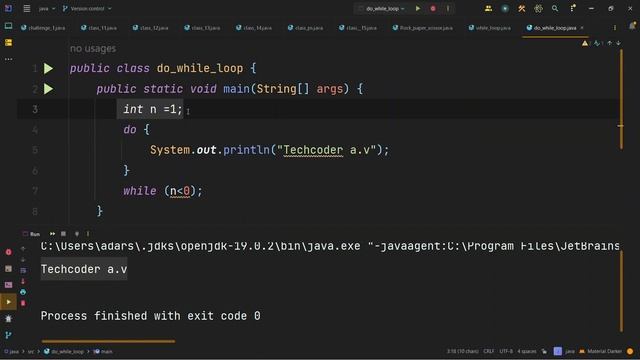Change file encoding UTF-8 in status bar

pyautogui.click(x=506, y=351)
